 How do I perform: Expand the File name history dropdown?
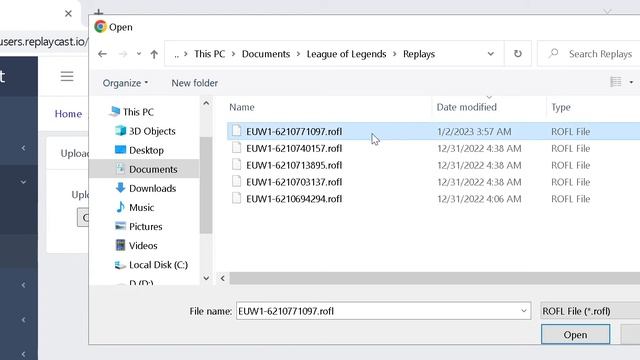(x=524, y=311)
